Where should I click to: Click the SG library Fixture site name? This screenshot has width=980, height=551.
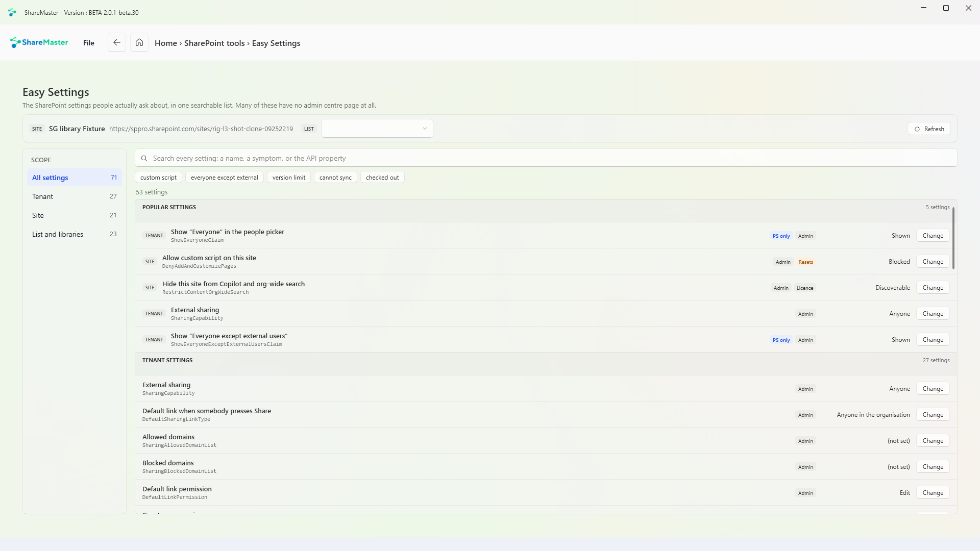click(77, 129)
